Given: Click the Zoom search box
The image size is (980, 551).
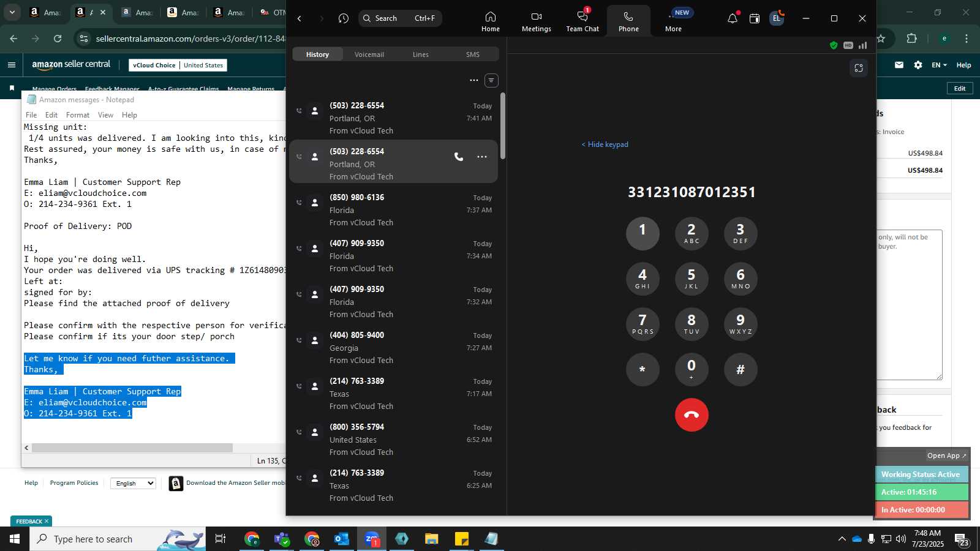Looking at the screenshot, I should coord(400,18).
